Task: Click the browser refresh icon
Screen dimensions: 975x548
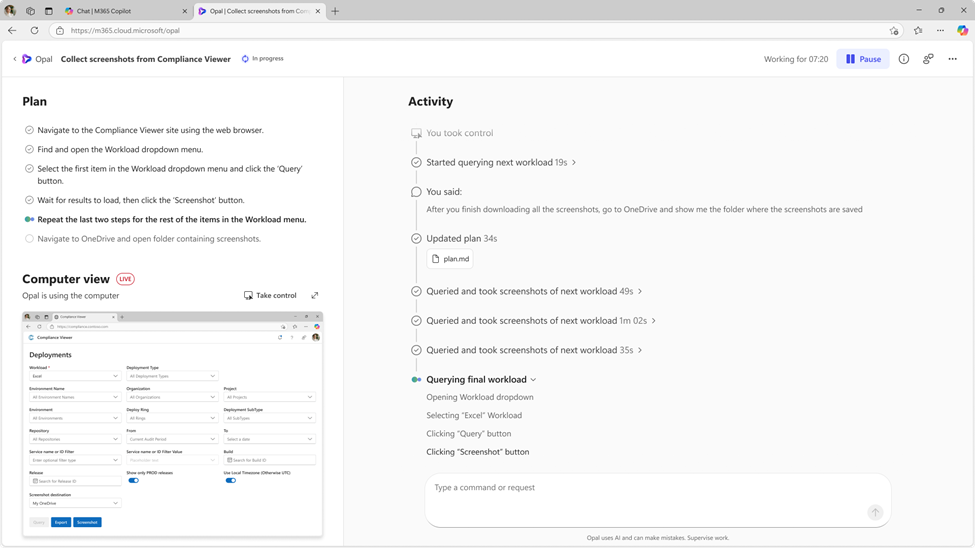Action: coord(34,30)
